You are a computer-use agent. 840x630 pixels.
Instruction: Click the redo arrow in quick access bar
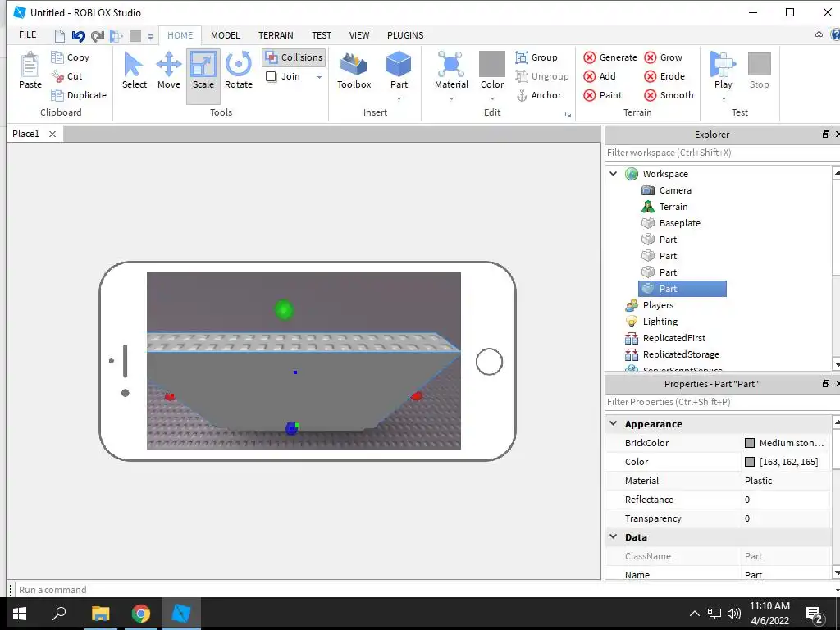tap(98, 36)
